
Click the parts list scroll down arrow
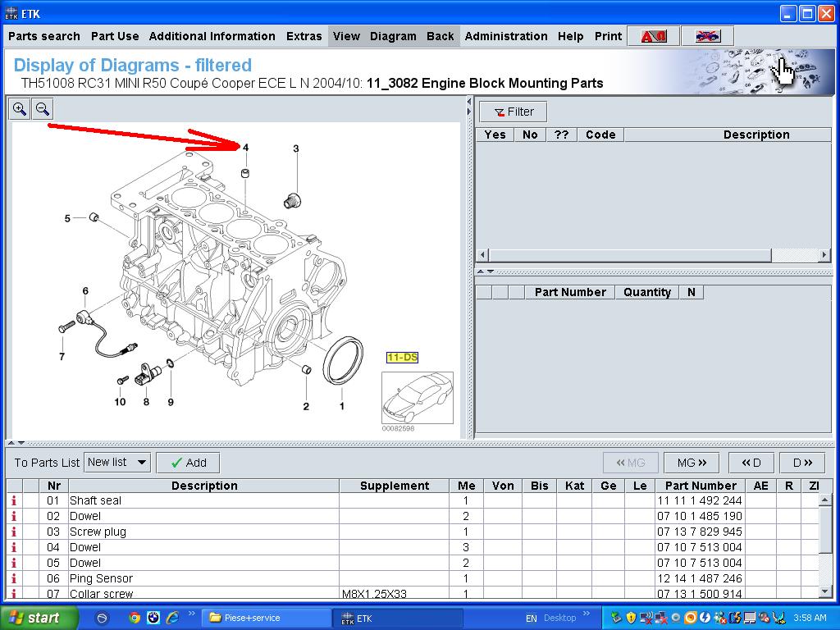(x=826, y=591)
